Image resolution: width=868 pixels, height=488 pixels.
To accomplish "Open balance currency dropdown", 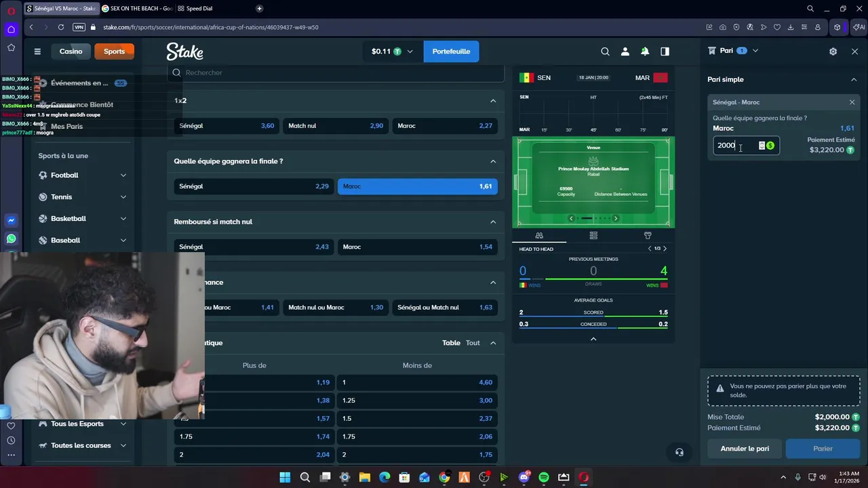I will [410, 52].
